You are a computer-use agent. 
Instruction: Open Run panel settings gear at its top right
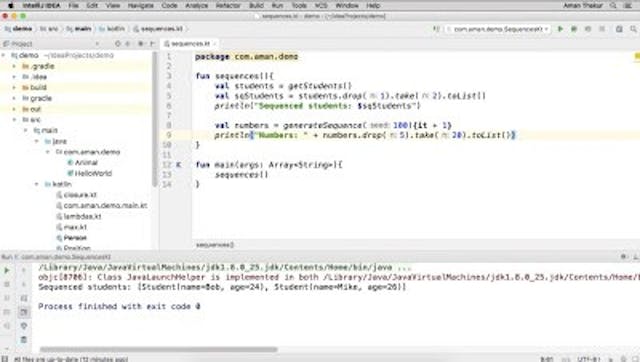pyautogui.click(x=623, y=257)
